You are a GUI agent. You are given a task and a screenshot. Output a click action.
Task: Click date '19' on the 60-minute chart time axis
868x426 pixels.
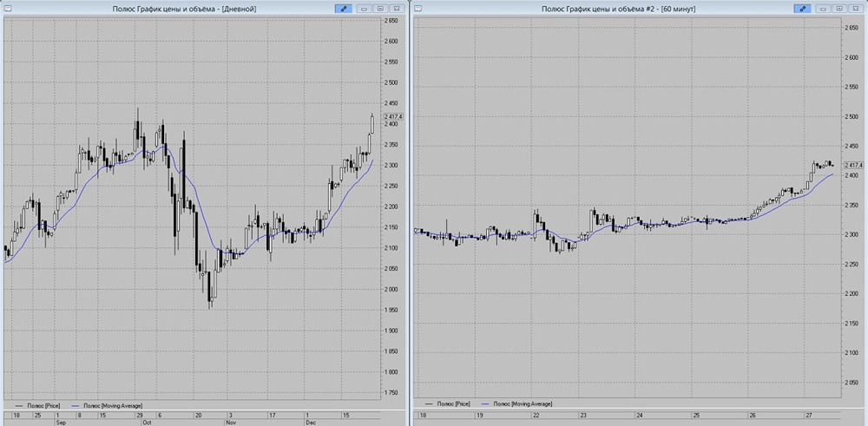coord(480,415)
